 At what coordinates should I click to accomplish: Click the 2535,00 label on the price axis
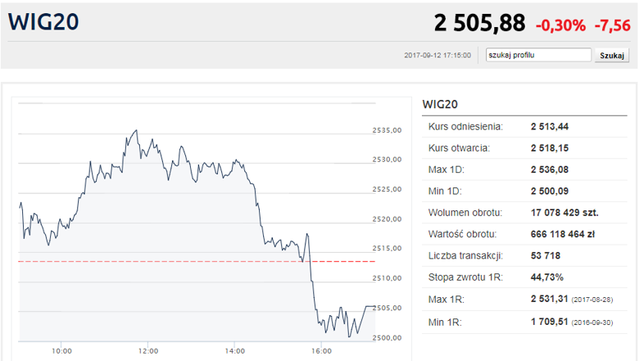pos(386,130)
